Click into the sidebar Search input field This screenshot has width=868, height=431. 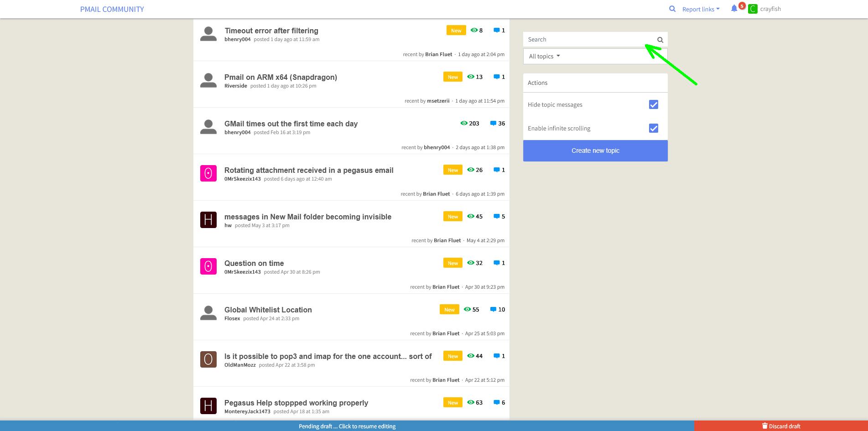(588, 40)
